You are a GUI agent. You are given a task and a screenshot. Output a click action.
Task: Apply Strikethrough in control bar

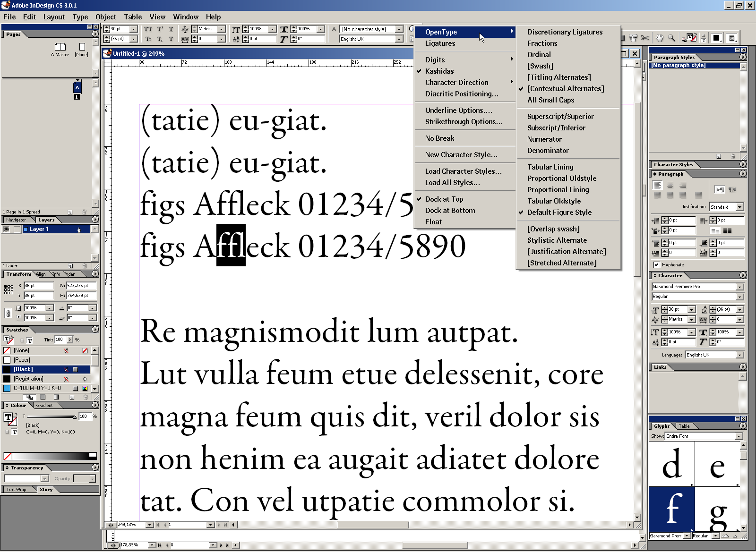(x=171, y=39)
